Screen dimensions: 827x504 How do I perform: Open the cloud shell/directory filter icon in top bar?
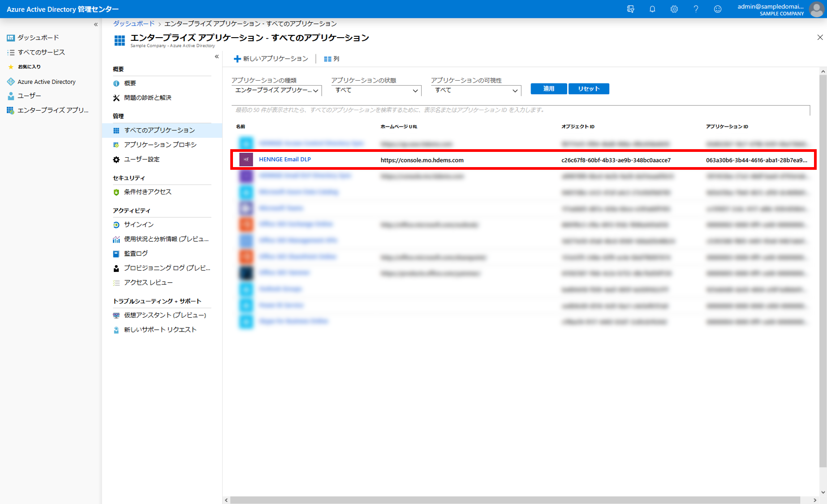630,9
